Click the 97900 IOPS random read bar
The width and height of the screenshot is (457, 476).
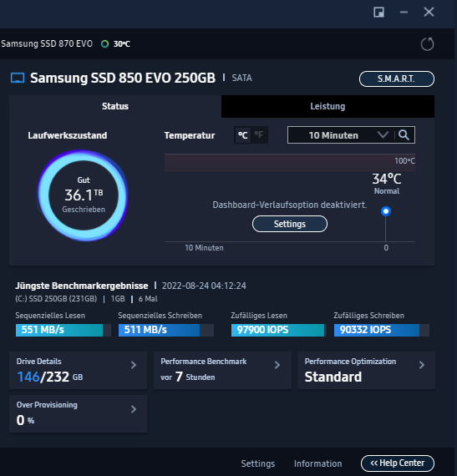[x=279, y=330]
